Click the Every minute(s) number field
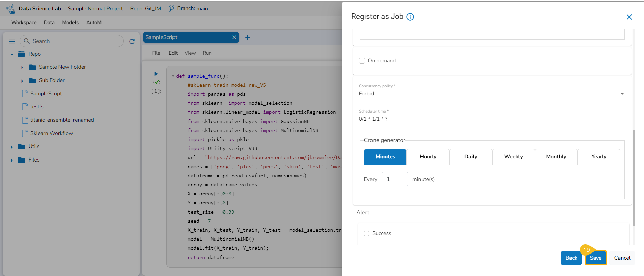Screen dimensions: 644x276 tap(394, 179)
